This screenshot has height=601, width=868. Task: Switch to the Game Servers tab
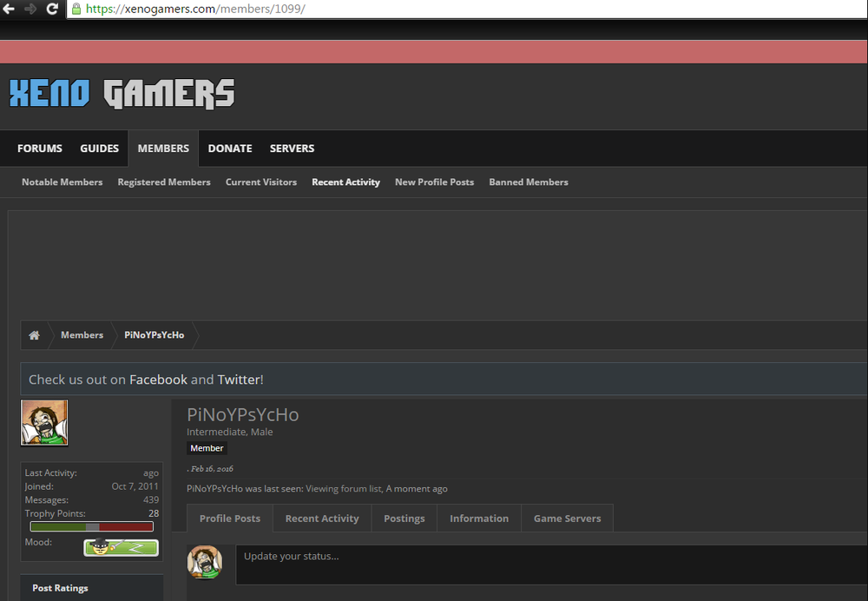pos(568,518)
